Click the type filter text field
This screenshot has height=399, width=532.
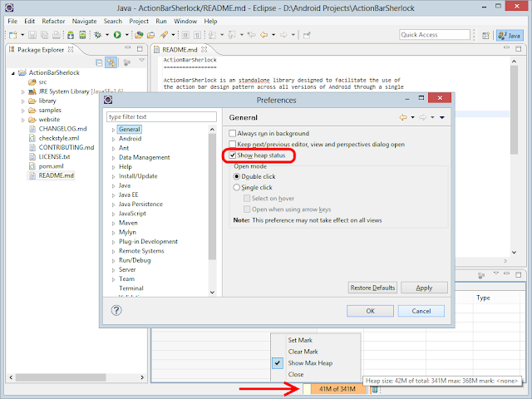click(x=161, y=116)
